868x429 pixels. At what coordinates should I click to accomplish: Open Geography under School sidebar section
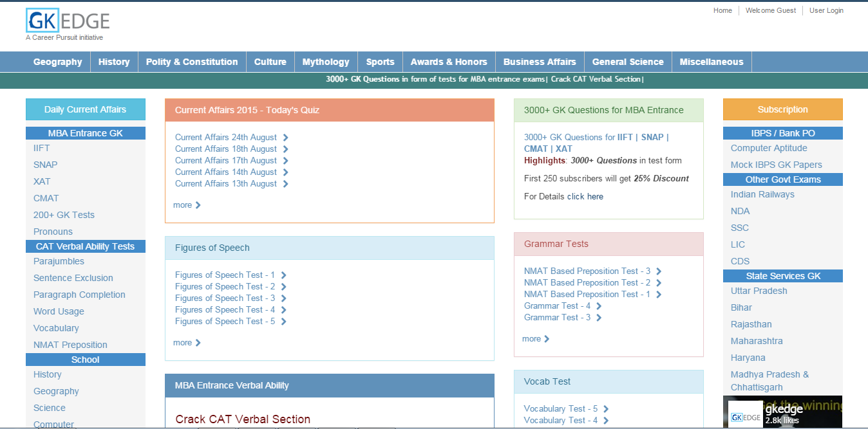coord(57,391)
